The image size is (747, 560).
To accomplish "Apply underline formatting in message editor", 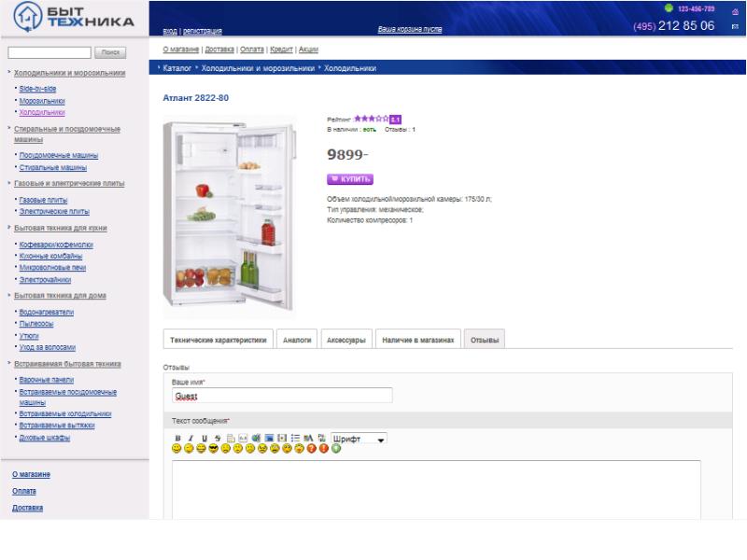I will click(x=204, y=438).
